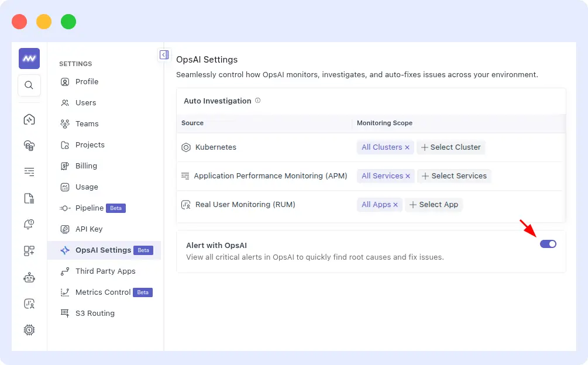Click the Kubernetes row label
Image resolution: width=588 pixels, height=365 pixels.
click(x=216, y=147)
